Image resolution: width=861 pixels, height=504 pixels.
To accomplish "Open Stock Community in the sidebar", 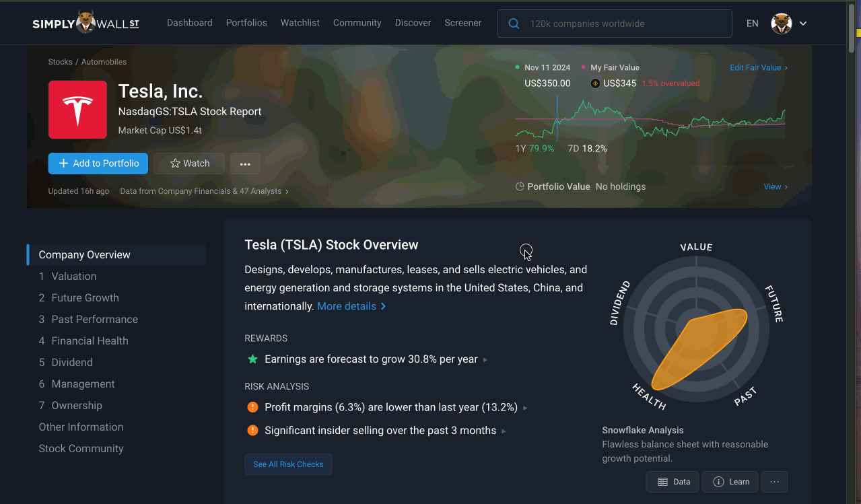I will pos(81,448).
